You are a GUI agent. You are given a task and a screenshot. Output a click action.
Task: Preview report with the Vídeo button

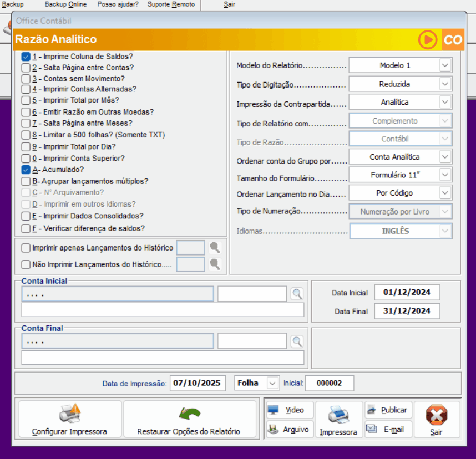pos(290,410)
